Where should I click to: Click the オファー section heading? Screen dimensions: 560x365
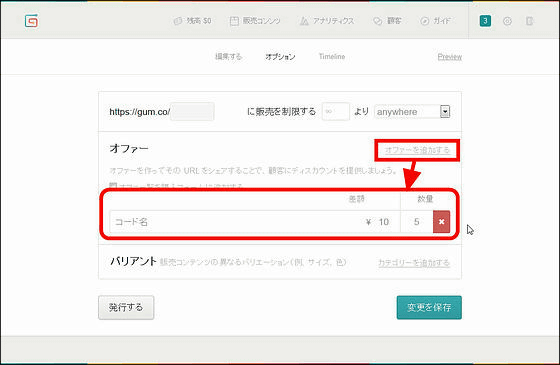[129, 148]
